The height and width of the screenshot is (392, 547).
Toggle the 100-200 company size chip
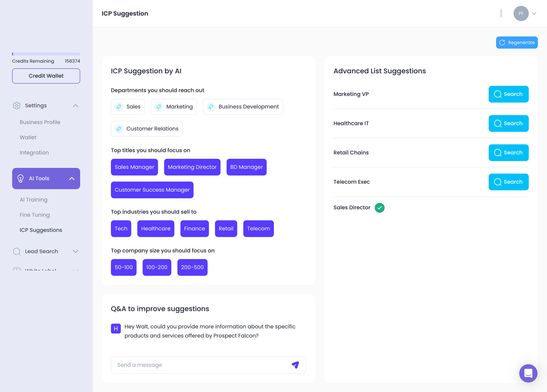(x=157, y=267)
